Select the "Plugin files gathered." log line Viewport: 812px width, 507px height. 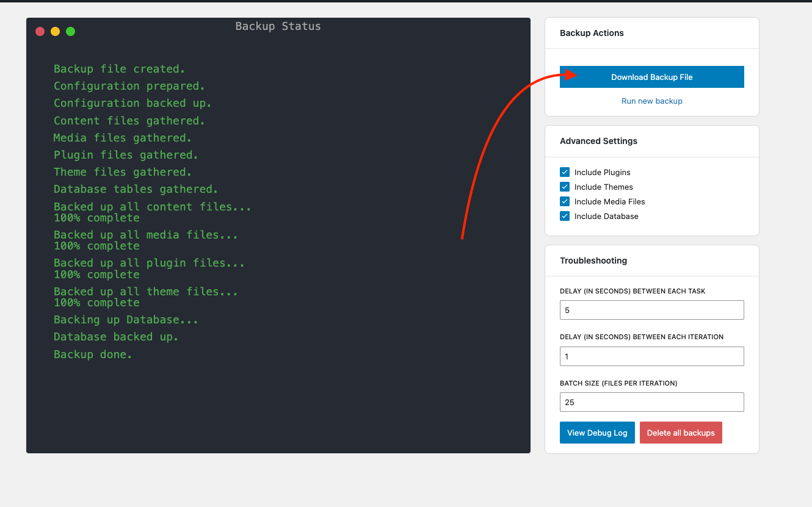[x=126, y=155]
